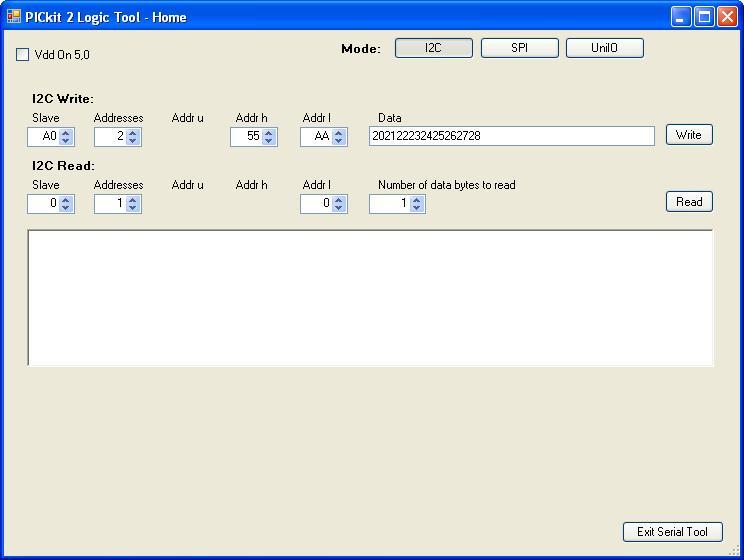Screen dimensions: 744x560
Task: Decrease I2C Write Addresses count
Action: (x=133, y=141)
